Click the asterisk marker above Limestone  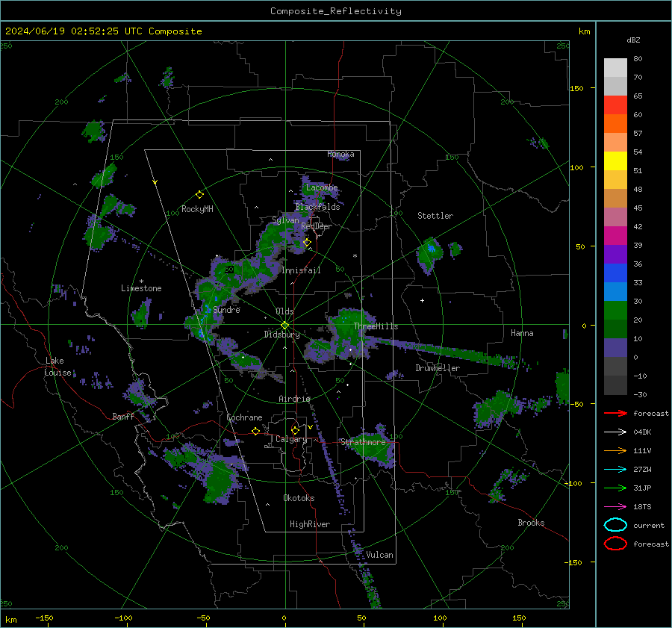pos(141,282)
